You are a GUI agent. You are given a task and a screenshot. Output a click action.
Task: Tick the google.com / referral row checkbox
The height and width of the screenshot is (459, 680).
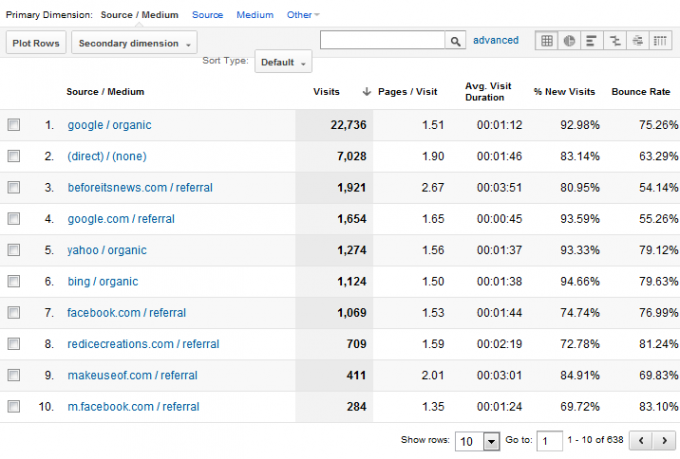pos(14,219)
